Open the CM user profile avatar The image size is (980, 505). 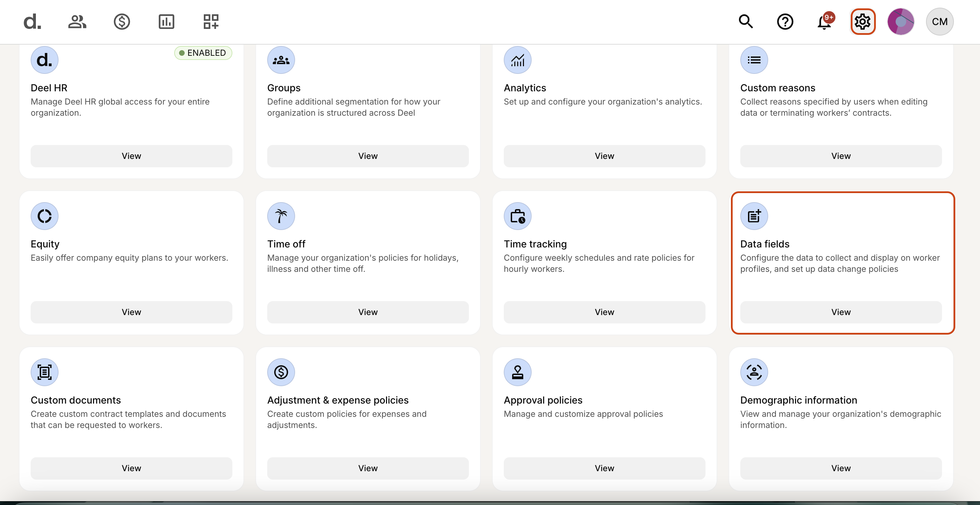point(940,22)
